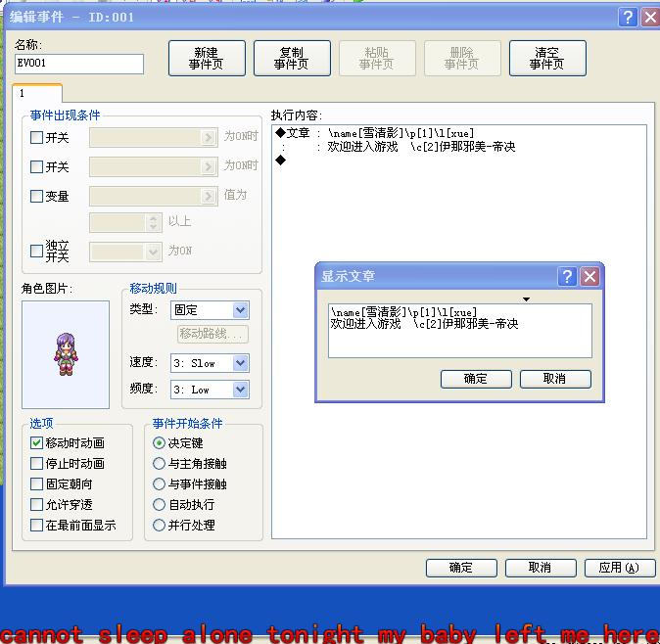Click 确定 at bottom of 编辑事件 window

tap(461, 568)
